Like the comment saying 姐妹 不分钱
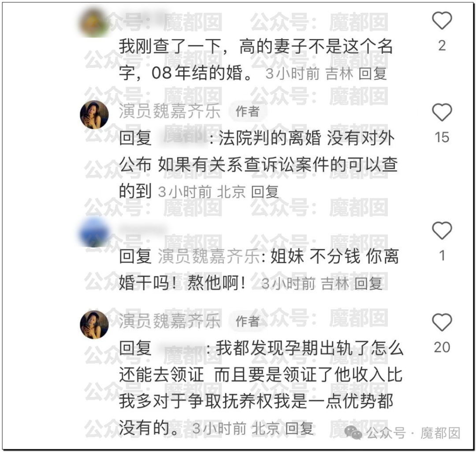 pyautogui.click(x=442, y=230)
